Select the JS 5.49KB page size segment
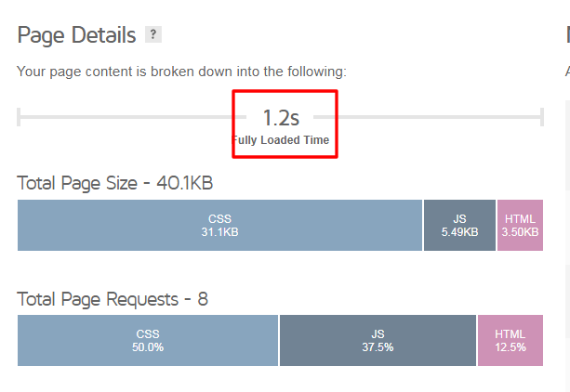The image size is (570, 392). pyautogui.click(x=459, y=225)
